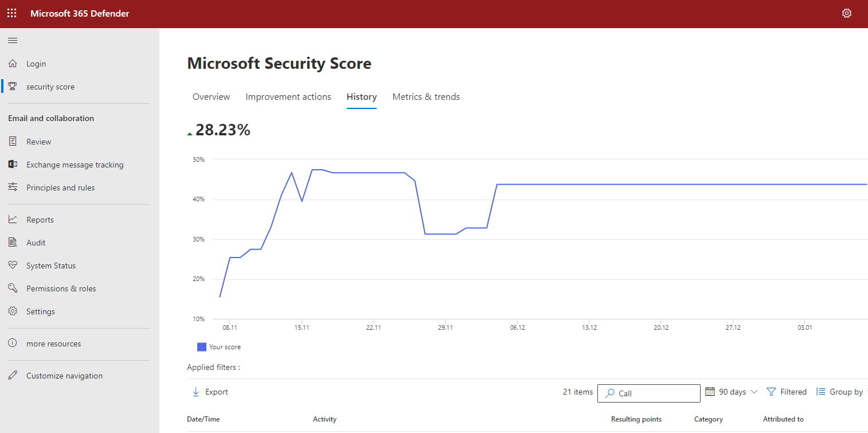Select the History tab
Viewport: 868px width, 433px height.
click(x=362, y=97)
